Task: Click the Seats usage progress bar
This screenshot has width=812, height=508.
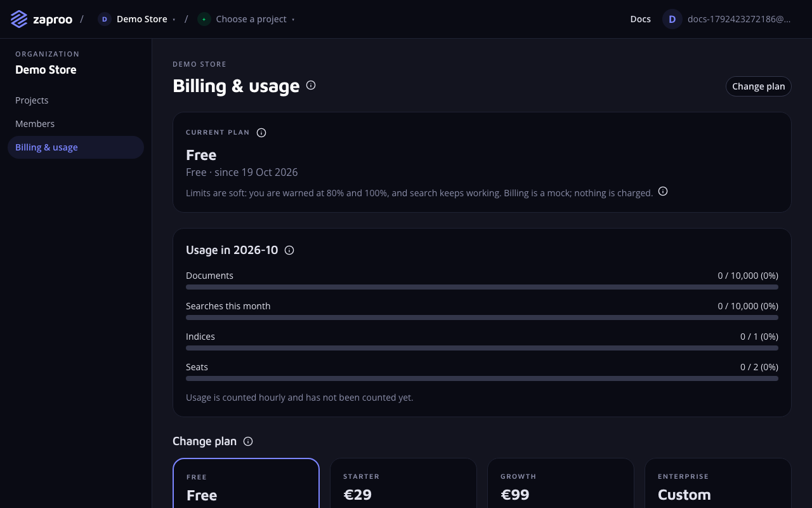Action: (482, 378)
